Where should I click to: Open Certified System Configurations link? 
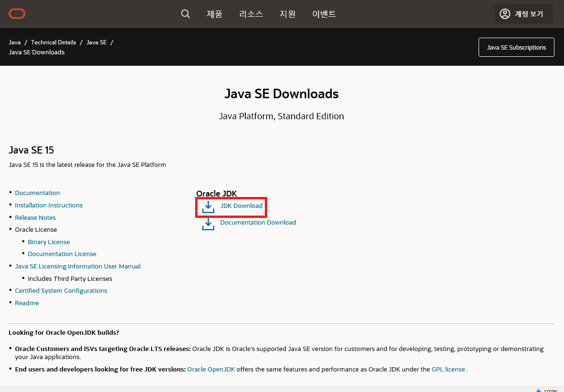coord(61,290)
